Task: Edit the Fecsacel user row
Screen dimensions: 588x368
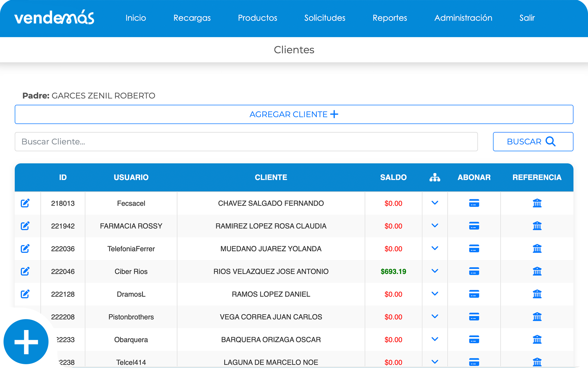Action: point(25,203)
